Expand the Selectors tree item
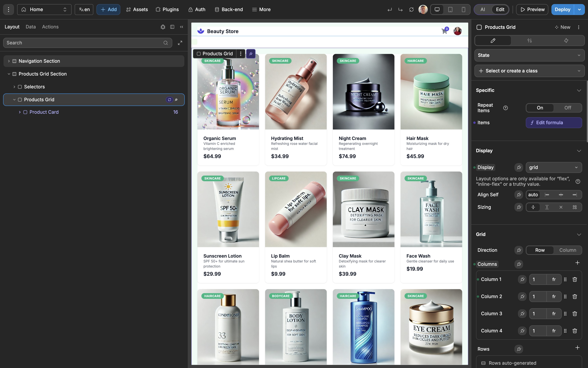The height and width of the screenshot is (368, 588). pos(14,87)
